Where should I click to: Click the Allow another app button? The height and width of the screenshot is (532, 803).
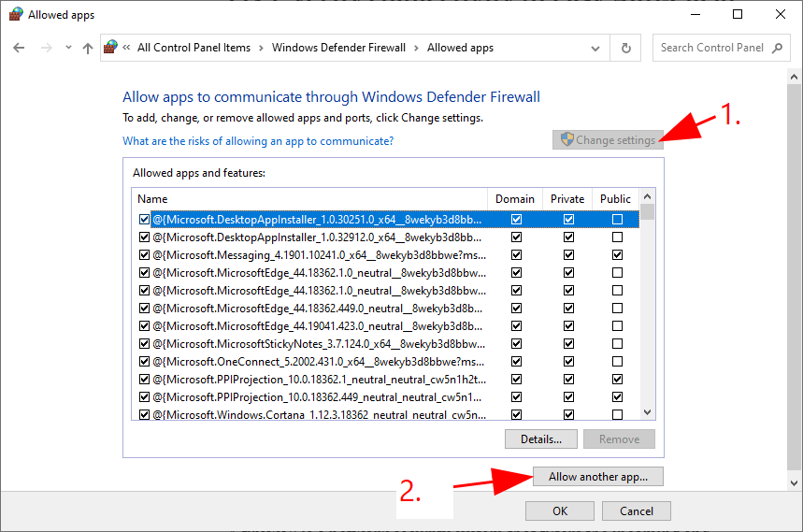point(598,477)
